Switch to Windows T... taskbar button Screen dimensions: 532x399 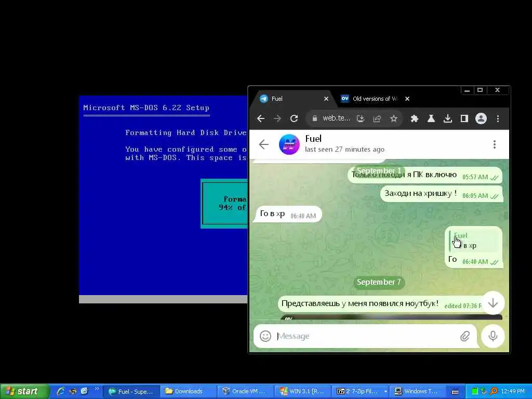(417, 392)
